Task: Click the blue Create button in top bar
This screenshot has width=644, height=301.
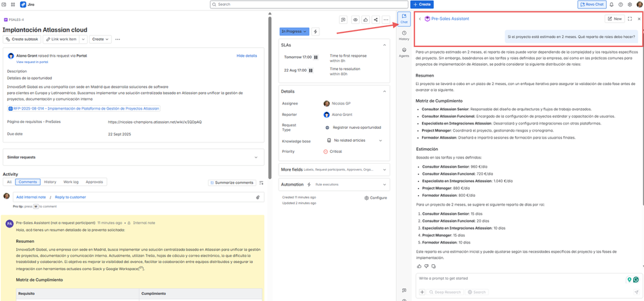Action: (x=422, y=5)
